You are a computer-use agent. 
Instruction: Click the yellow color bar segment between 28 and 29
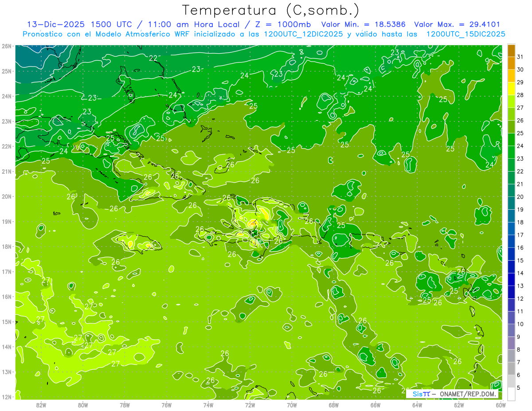point(511,89)
